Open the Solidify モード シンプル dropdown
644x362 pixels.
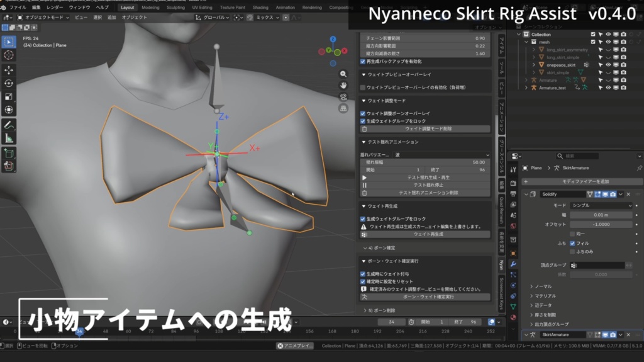click(x=601, y=205)
